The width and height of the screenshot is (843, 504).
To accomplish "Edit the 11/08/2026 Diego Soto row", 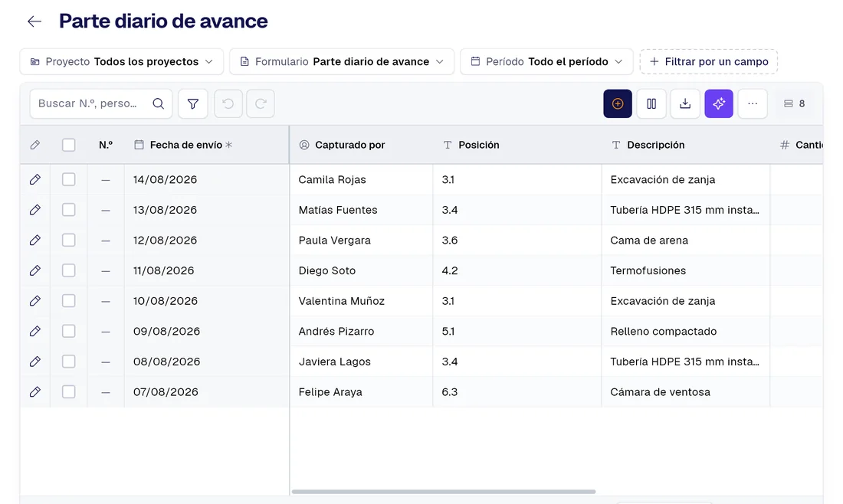I will click(35, 271).
